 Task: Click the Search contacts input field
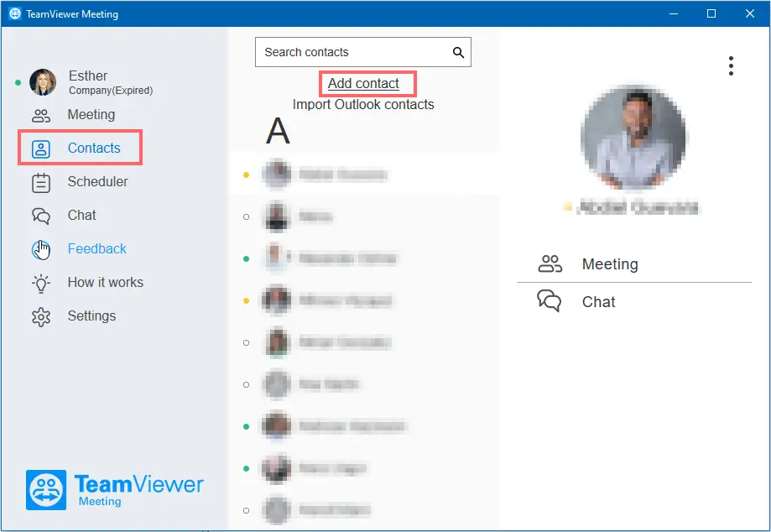363,52
